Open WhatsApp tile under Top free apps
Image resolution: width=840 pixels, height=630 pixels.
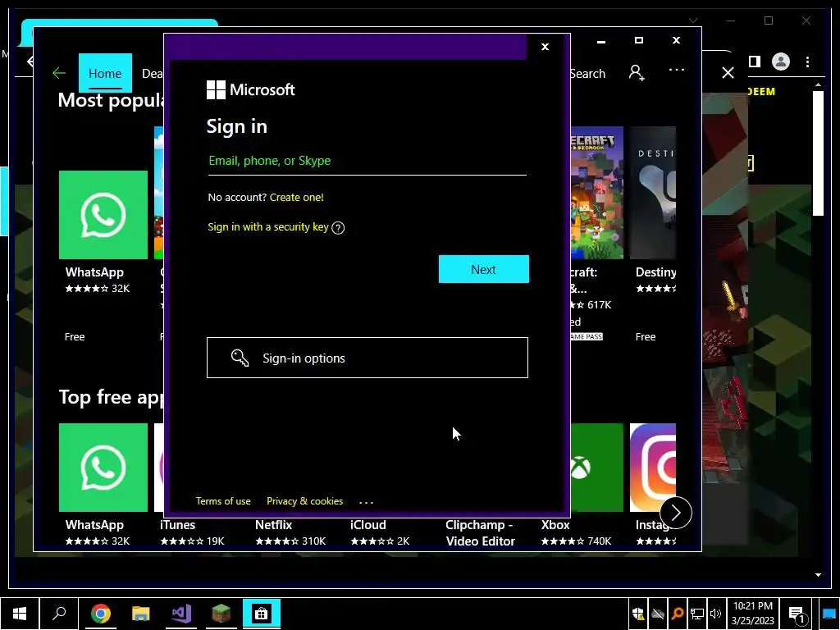coord(103,468)
